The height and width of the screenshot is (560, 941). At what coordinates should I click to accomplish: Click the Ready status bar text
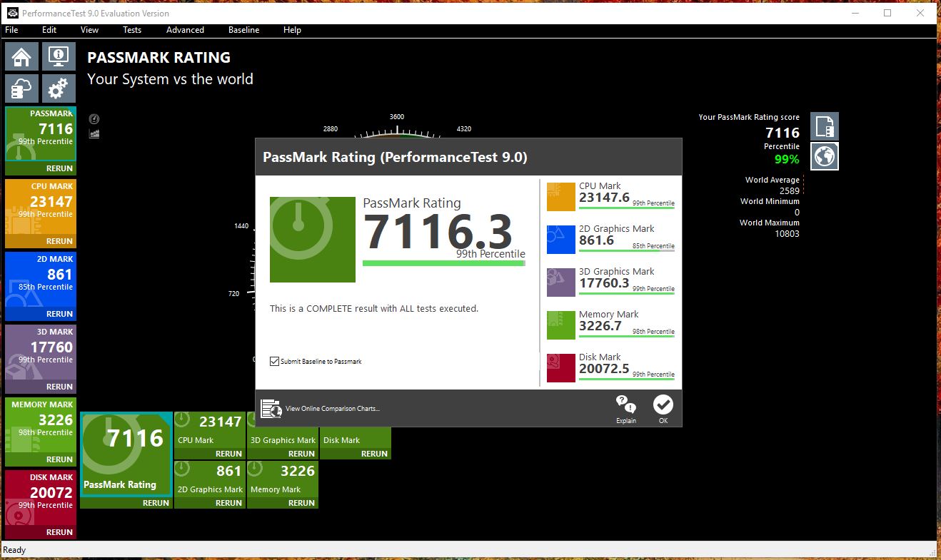[14, 550]
